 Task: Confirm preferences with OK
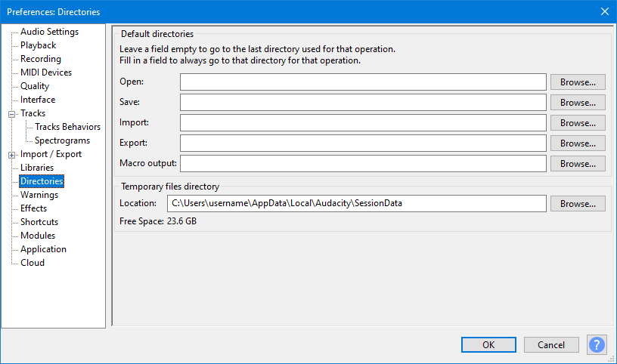pyautogui.click(x=488, y=344)
